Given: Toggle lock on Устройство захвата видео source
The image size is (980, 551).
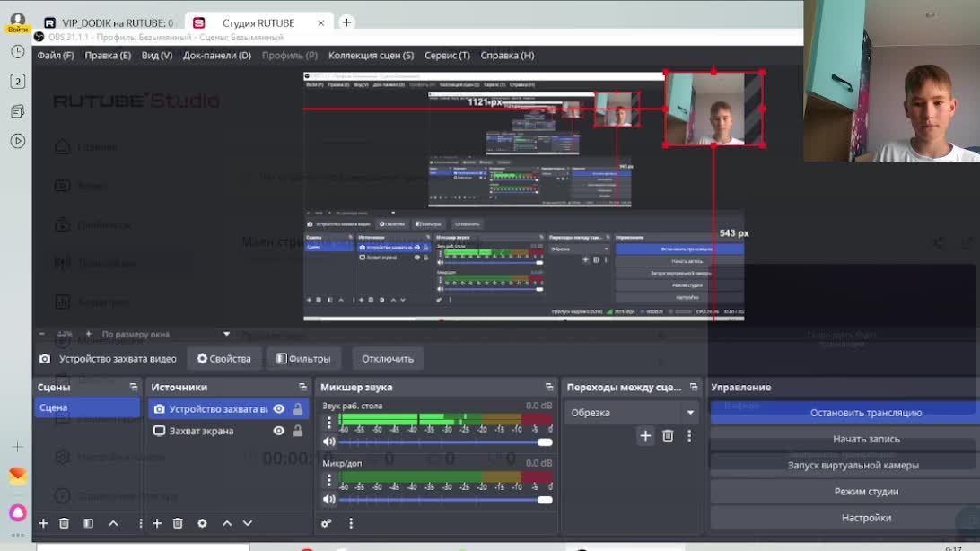Looking at the screenshot, I should (298, 408).
